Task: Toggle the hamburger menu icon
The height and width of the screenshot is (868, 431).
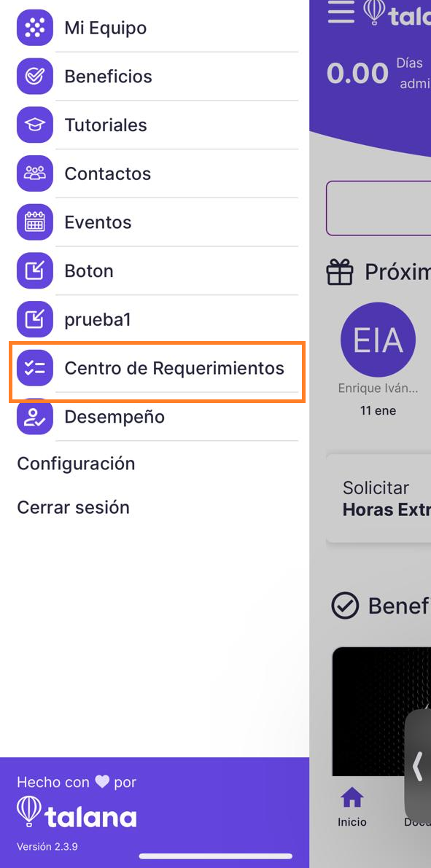Action: (x=341, y=12)
